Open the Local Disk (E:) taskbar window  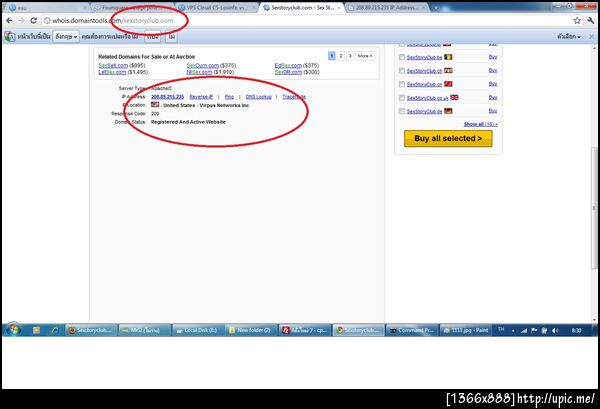click(198, 330)
